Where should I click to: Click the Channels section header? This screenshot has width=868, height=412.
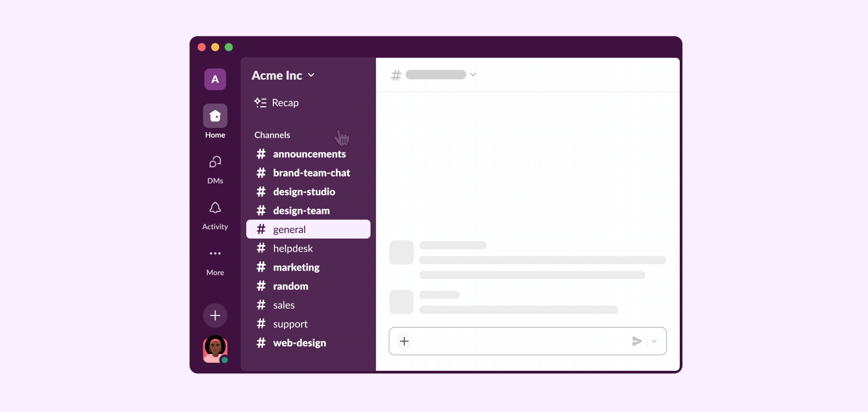tap(272, 135)
